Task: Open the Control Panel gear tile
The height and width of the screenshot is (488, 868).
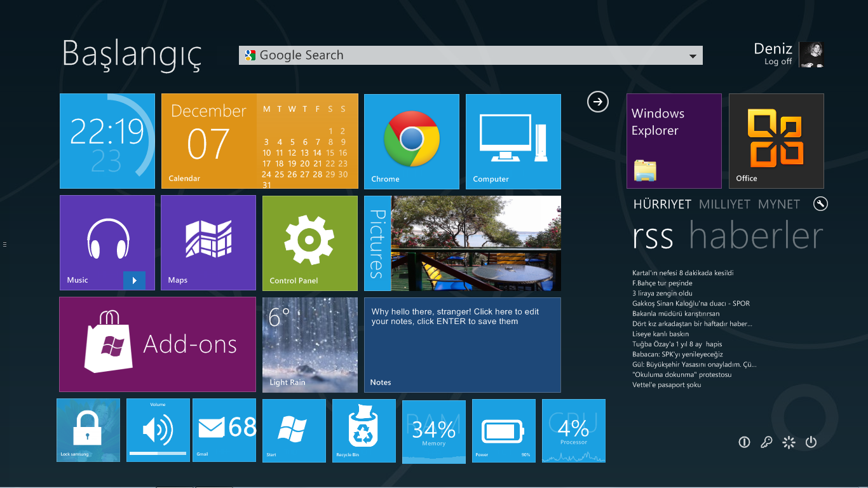Action: [x=310, y=243]
